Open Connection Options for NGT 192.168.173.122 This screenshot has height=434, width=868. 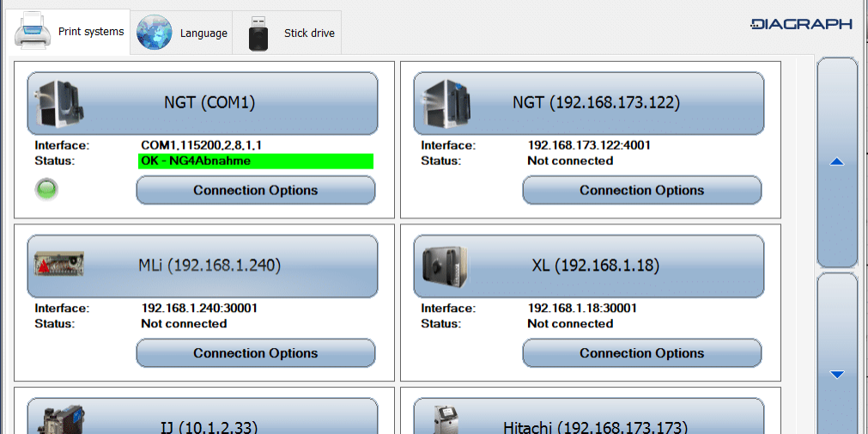click(642, 190)
